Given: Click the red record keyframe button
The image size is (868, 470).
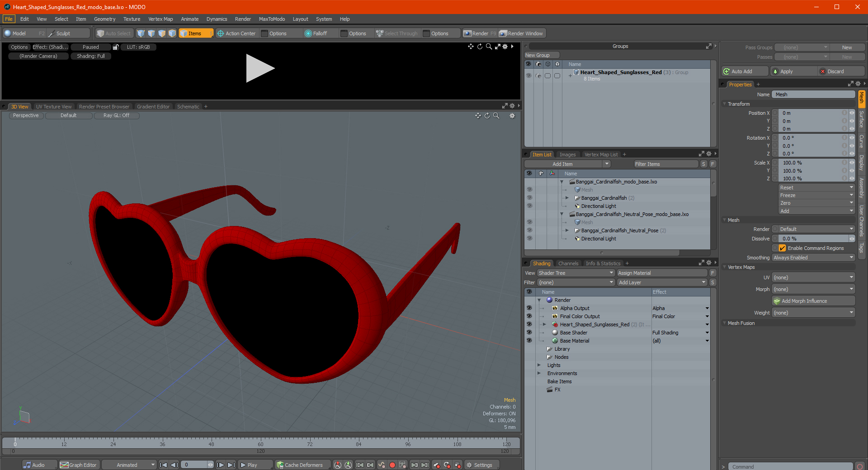Looking at the screenshot, I should point(392,465).
